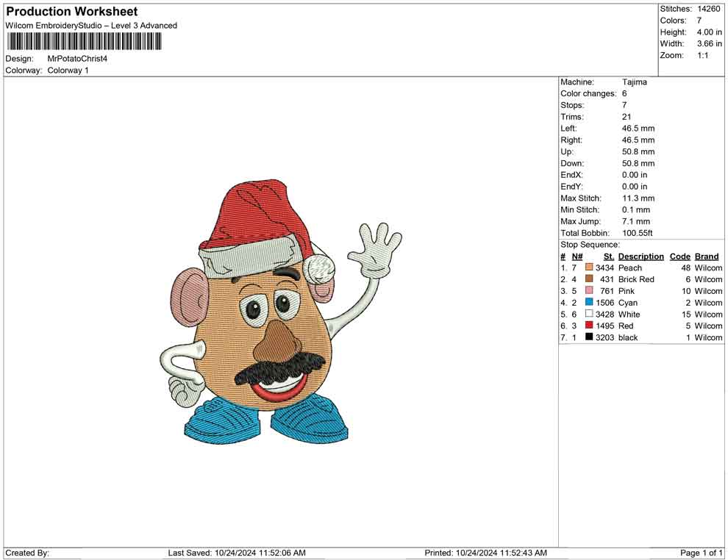The height and width of the screenshot is (560, 728).
Task: Click the stitch count 3203 for black
Action: [604, 337]
